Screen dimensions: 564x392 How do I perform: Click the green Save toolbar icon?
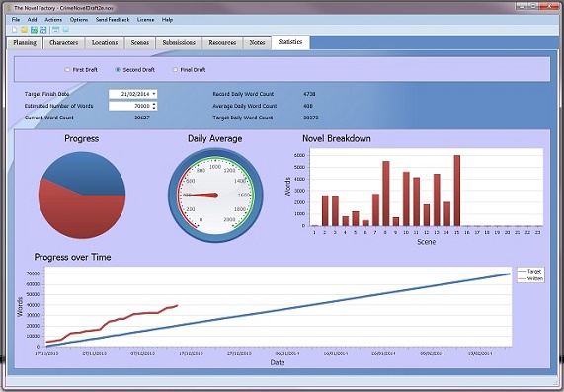pos(34,30)
